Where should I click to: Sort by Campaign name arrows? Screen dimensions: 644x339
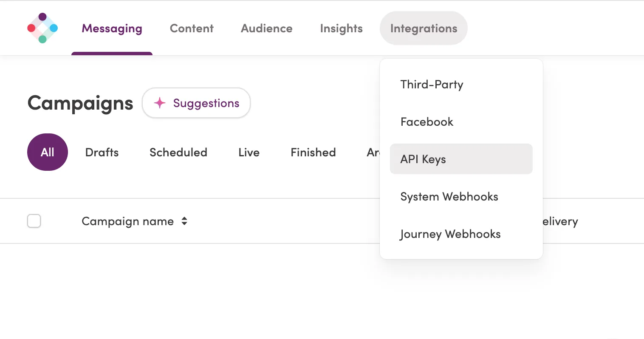184,221
